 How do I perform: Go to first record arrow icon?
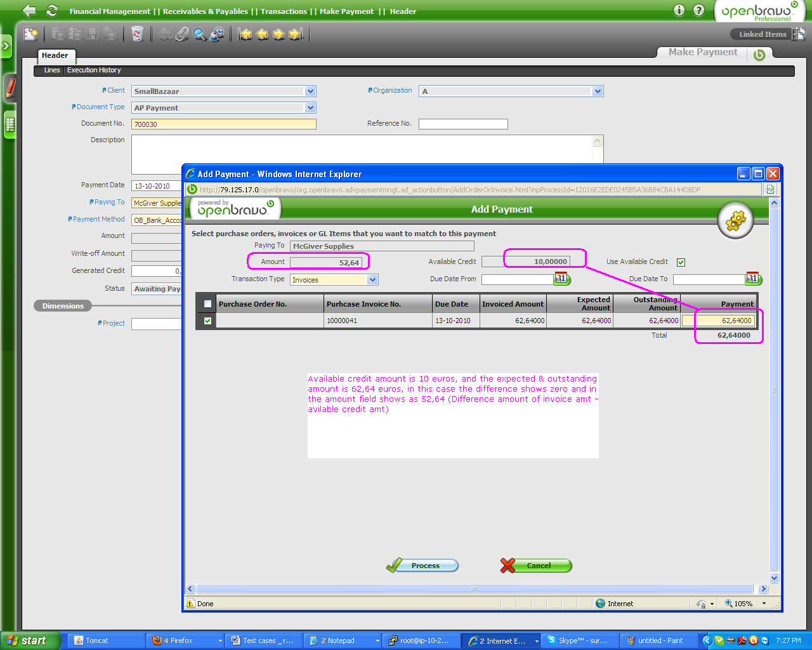245,34
